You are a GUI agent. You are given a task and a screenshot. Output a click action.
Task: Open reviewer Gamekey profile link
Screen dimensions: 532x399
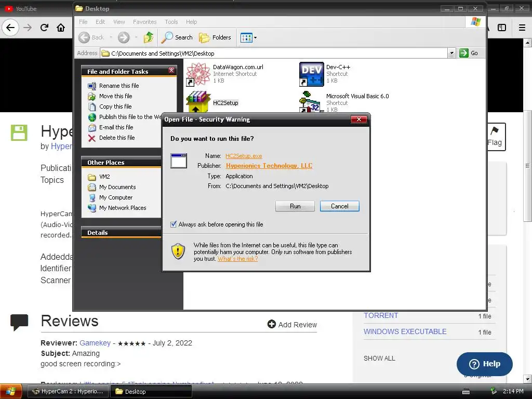pyautogui.click(x=95, y=343)
